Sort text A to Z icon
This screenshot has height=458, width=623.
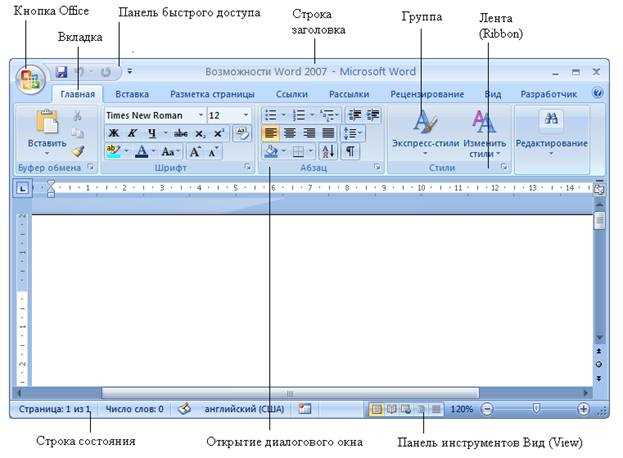[328, 151]
